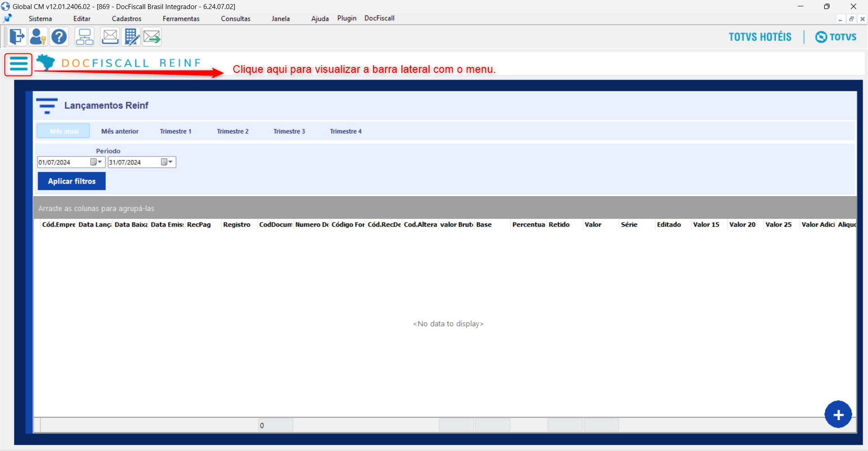Viewport: 868px width, 451px height.
Task: Open the Consultas menu
Action: click(x=236, y=19)
